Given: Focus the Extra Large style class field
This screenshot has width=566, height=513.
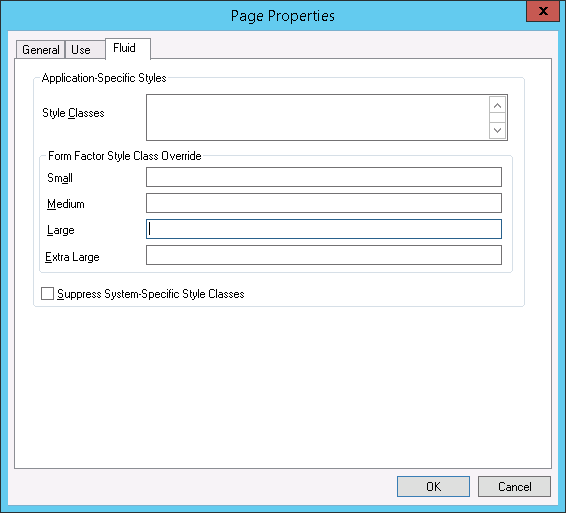Looking at the screenshot, I should tap(324, 255).
